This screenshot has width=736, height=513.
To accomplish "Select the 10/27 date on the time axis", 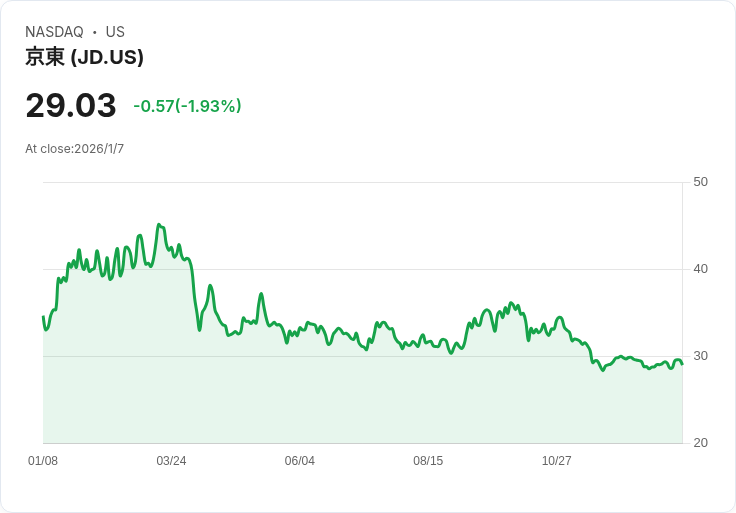I will pos(556,461).
